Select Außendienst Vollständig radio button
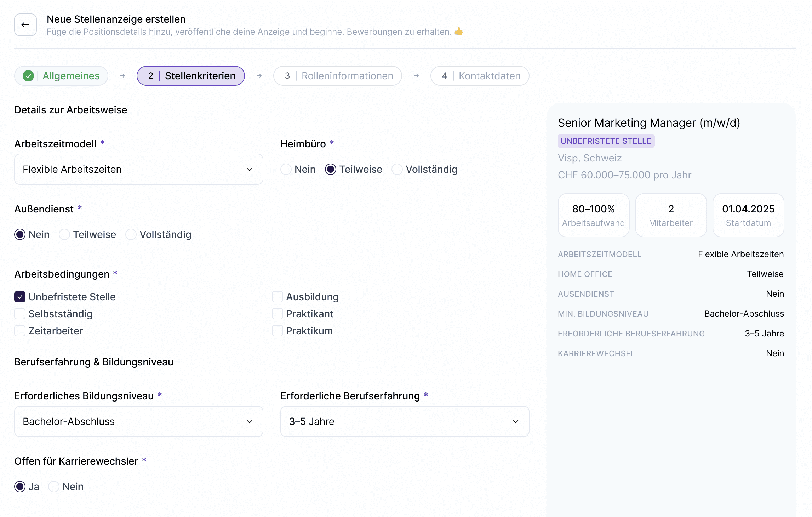 pos(131,235)
